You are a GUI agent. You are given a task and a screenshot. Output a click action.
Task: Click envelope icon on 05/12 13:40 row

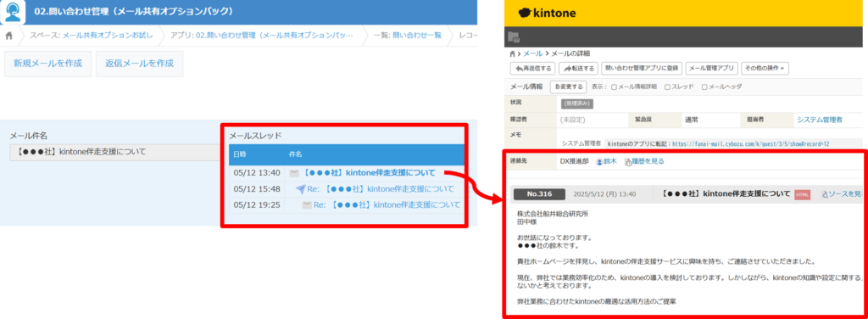coord(294,173)
